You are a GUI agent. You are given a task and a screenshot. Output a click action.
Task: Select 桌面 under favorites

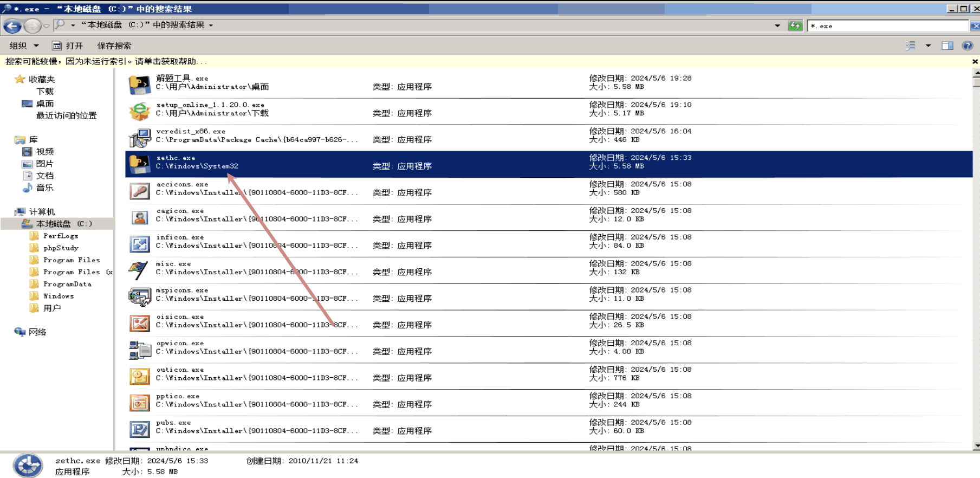click(x=44, y=104)
